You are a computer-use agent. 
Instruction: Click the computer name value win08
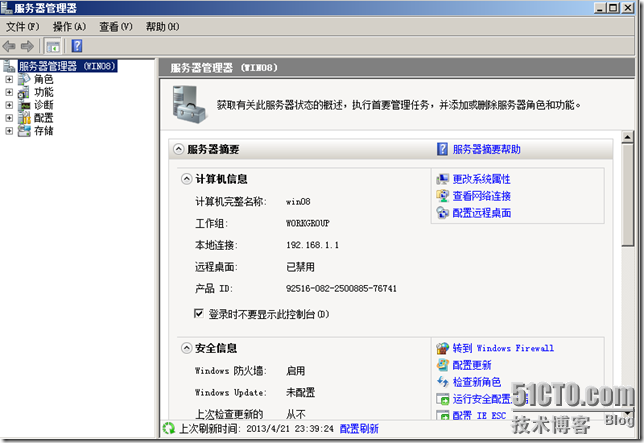(x=298, y=202)
